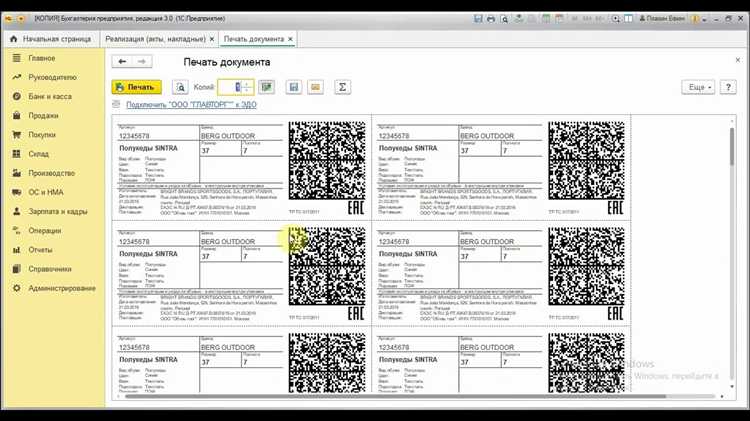
Task: Click the calculator icon in the title bar
Action: pyautogui.click(x=546, y=19)
